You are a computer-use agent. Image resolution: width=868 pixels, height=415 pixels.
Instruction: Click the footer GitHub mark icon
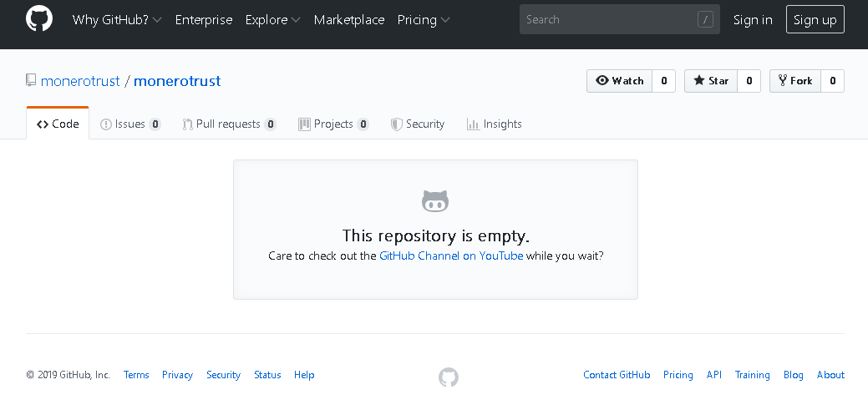click(449, 377)
